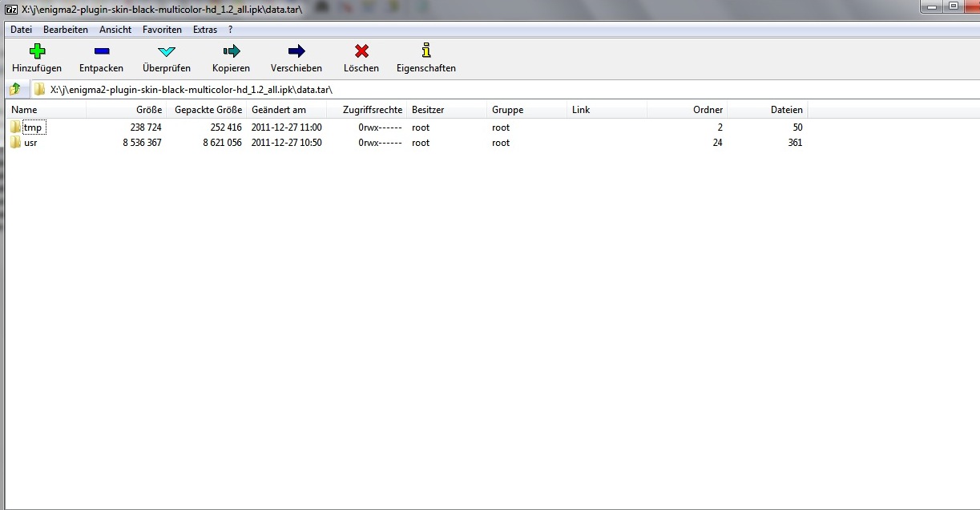Screen dimensions: 980x510
Task: Click the blue minus Entpacken icon
Action: click(101, 52)
